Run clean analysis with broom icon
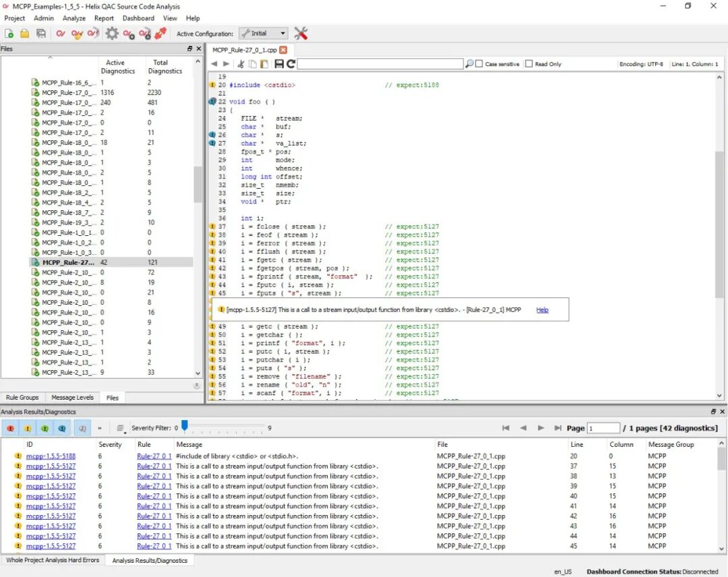This screenshot has height=577, width=728. click(x=77, y=34)
